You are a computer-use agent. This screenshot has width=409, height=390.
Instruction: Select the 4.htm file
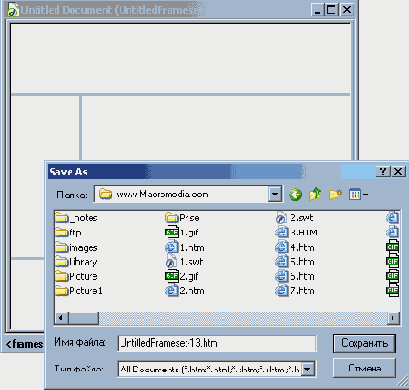(x=295, y=247)
